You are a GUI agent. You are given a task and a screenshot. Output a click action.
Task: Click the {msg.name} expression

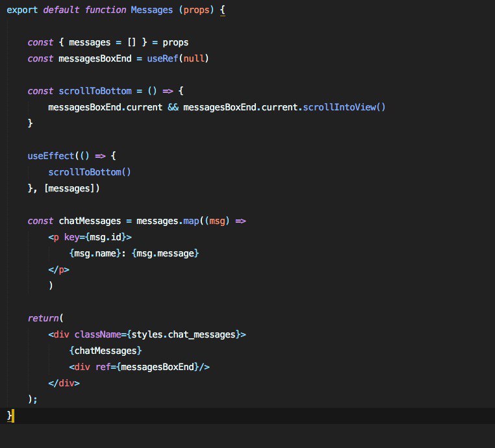pyautogui.click(x=95, y=253)
